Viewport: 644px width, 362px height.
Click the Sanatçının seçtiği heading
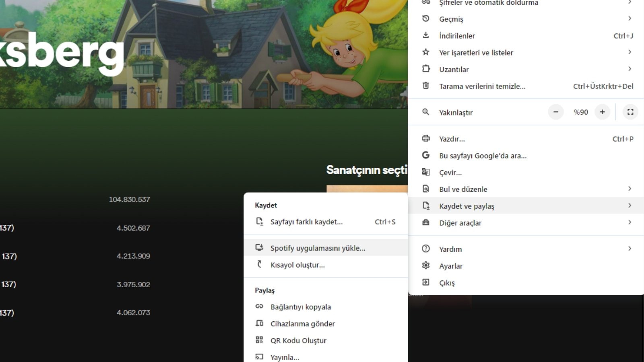[367, 170]
